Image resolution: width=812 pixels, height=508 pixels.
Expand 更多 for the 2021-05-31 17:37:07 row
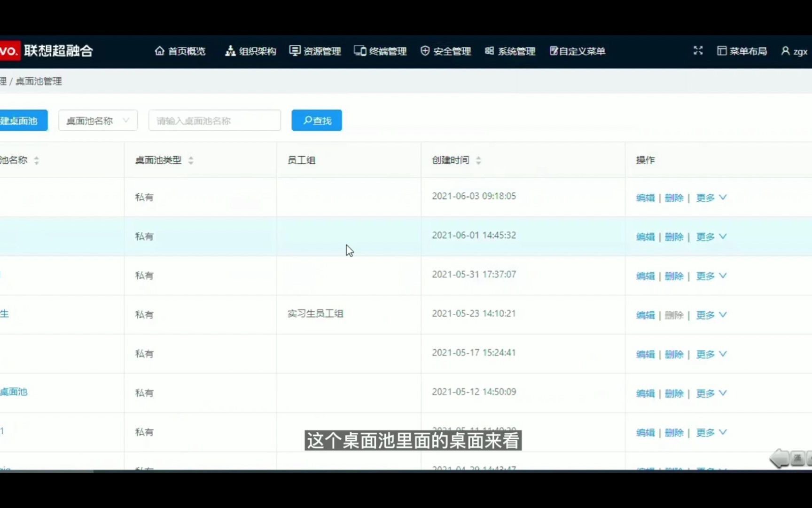click(x=711, y=276)
